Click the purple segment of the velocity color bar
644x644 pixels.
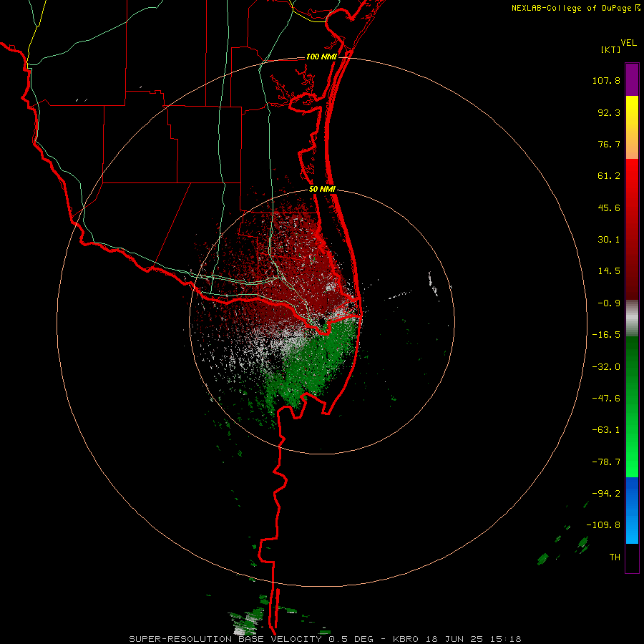click(x=632, y=79)
